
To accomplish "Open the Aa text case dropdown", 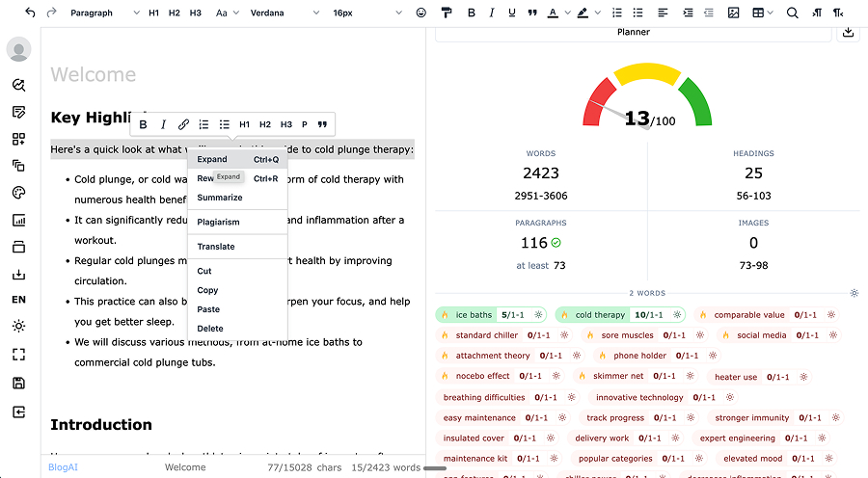I will coord(227,13).
